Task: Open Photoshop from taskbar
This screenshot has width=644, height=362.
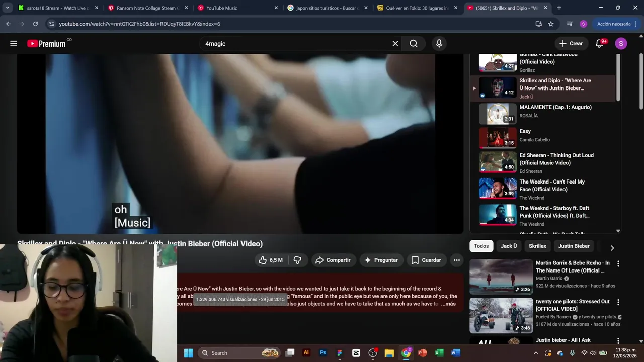Action: (x=323, y=353)
